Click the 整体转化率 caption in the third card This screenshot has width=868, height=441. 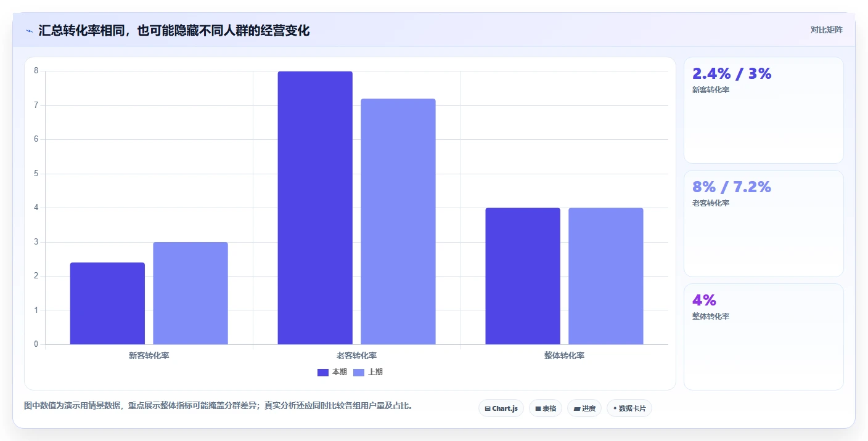pos(711,317)
